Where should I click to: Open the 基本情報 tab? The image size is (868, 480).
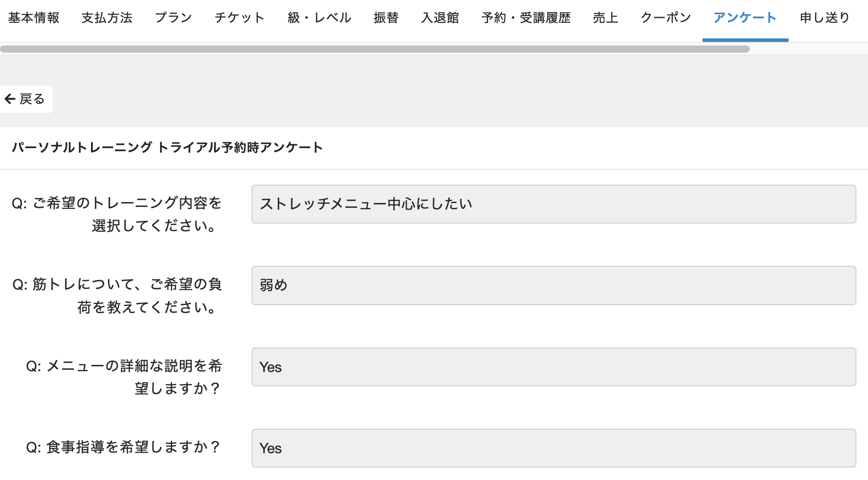[34, 18]
